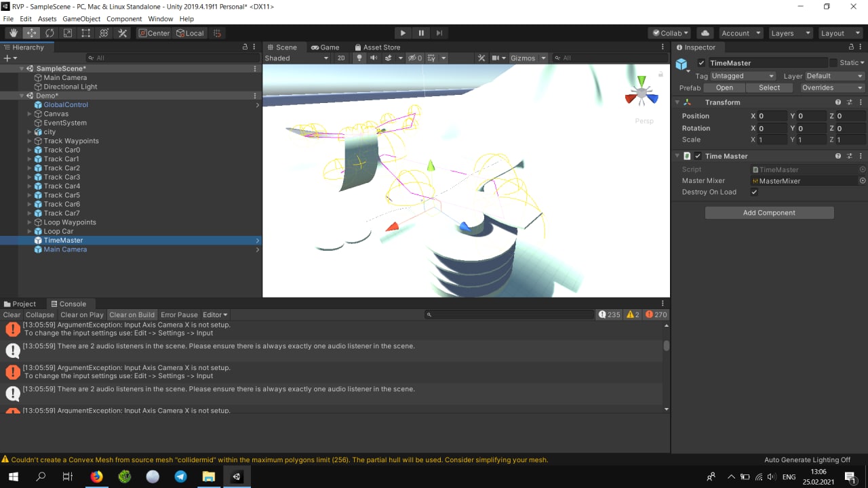Collapse the Transform component
Viewport: 868px width, 488px height.
click(677, 102)
